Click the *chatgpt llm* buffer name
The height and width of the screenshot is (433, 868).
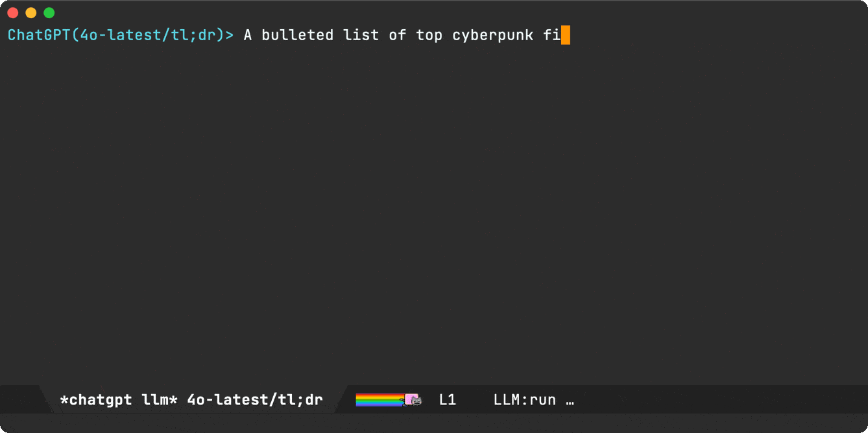(118, 400)
